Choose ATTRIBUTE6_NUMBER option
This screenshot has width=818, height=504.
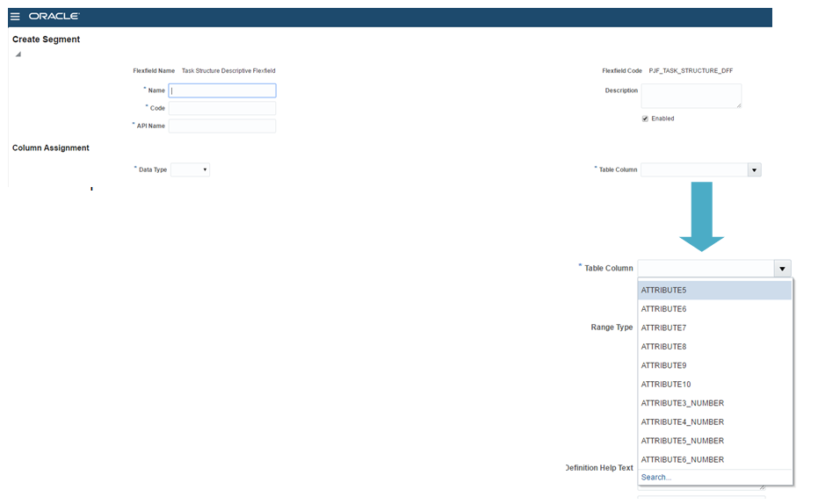coord(714,459)
